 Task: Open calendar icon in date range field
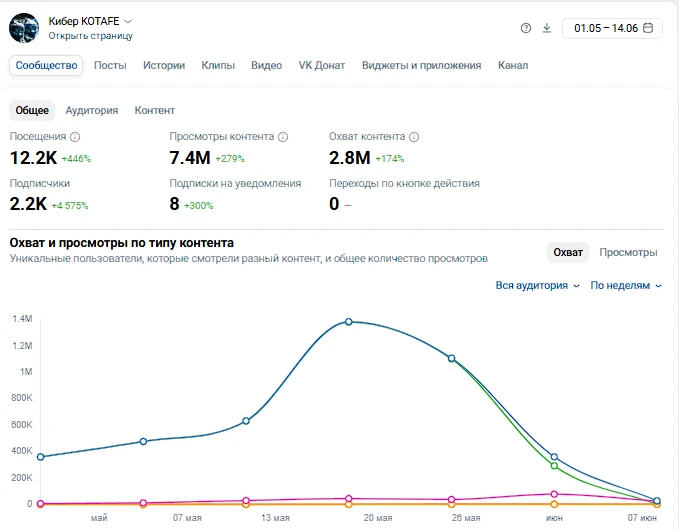[x=648, y=28]
